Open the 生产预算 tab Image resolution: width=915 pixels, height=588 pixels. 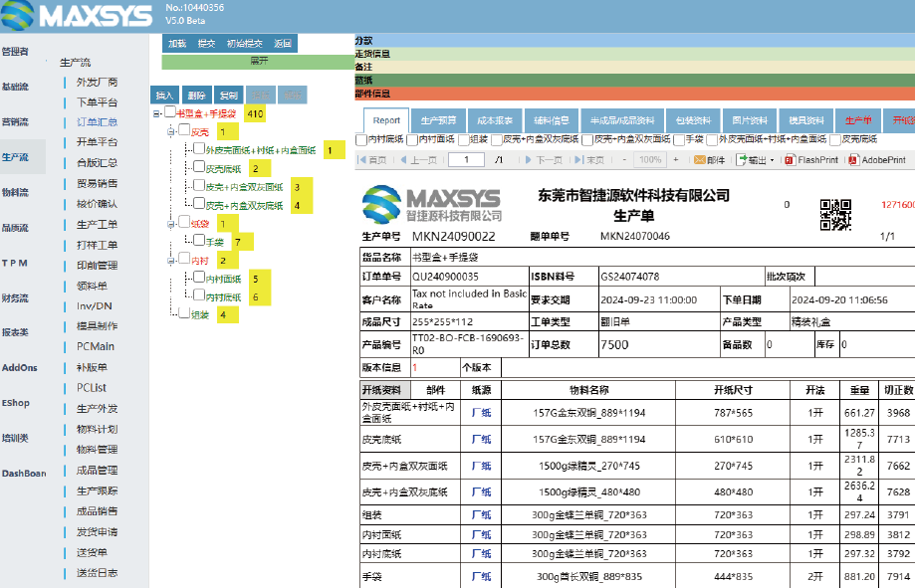click(438, 120)
